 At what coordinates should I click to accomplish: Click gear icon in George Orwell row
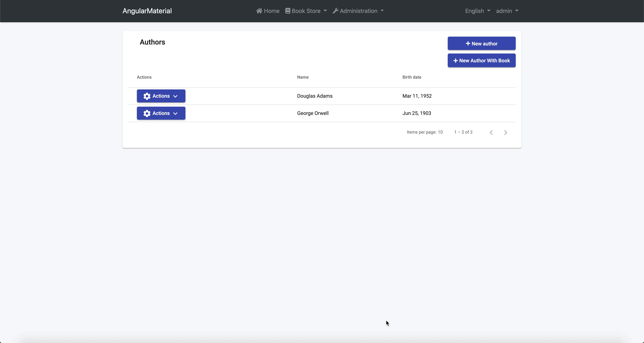click(x=147, y=113)
